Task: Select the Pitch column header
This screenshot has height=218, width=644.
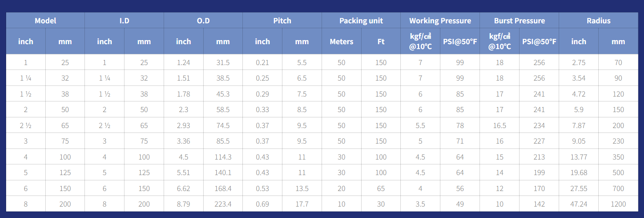Action: click(282, 20)
